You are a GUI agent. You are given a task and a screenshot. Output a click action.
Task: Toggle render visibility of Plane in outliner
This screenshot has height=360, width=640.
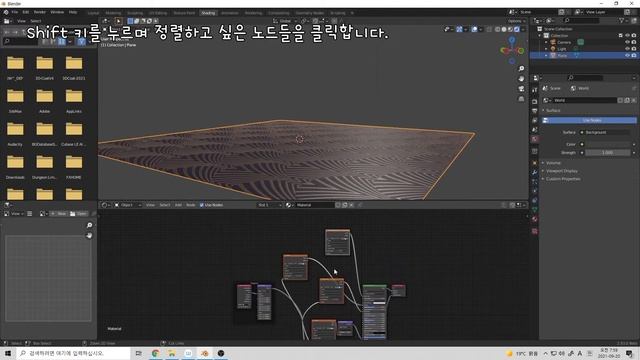coord(634,56)
